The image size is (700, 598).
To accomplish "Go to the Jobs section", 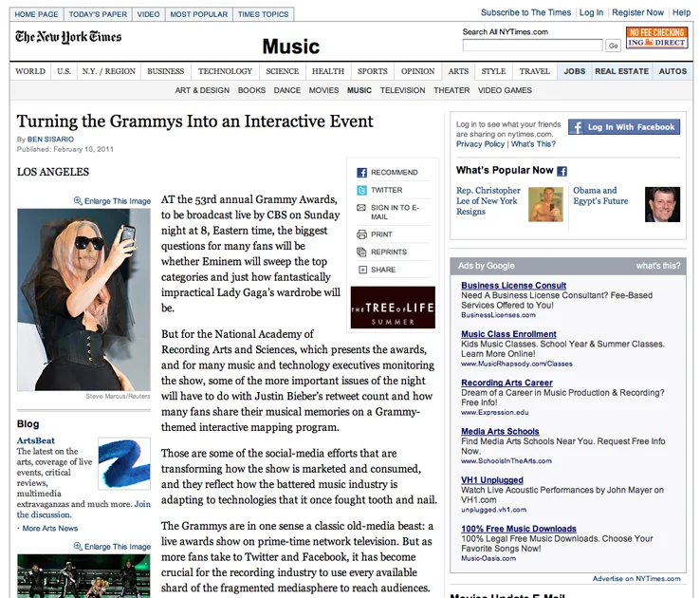I will [x=574, y=71].
